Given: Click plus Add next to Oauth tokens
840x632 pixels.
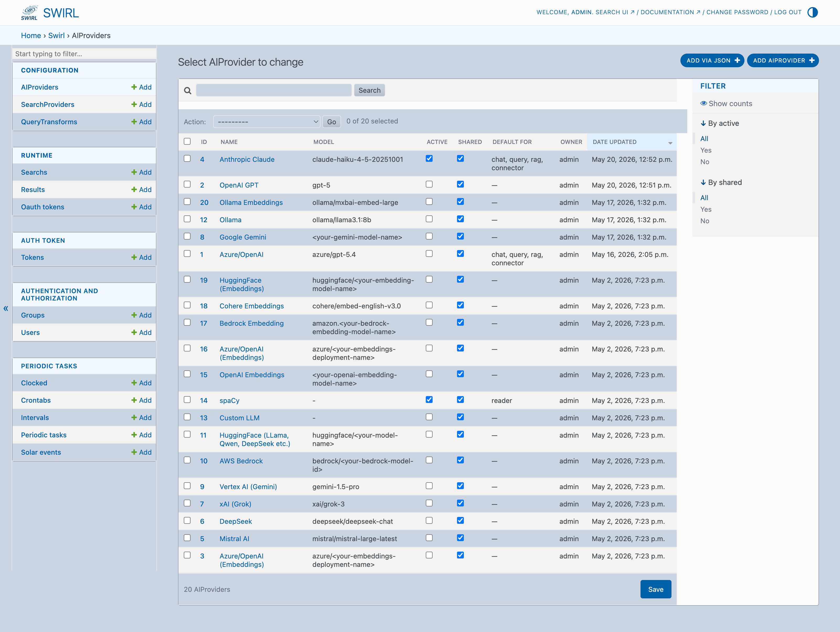Looking at the screenshot, I should coord(141,207).
